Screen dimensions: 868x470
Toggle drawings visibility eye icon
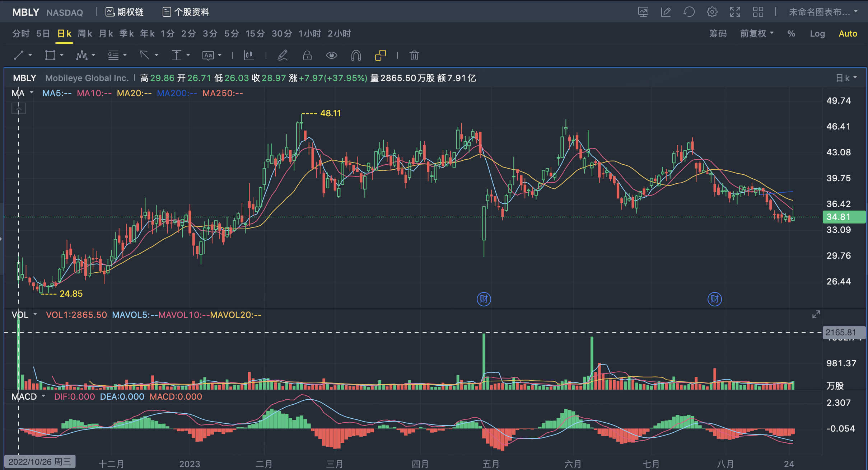[x=331, y=55]
